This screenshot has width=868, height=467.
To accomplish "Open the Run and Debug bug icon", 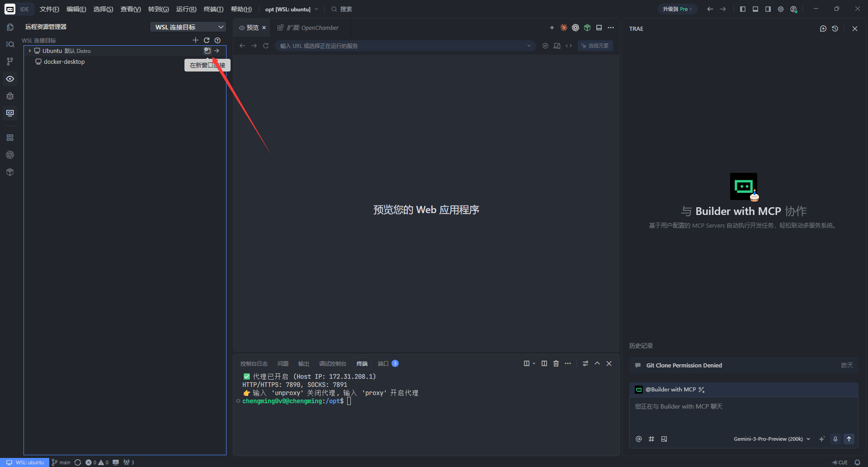I will coord(10,96).
